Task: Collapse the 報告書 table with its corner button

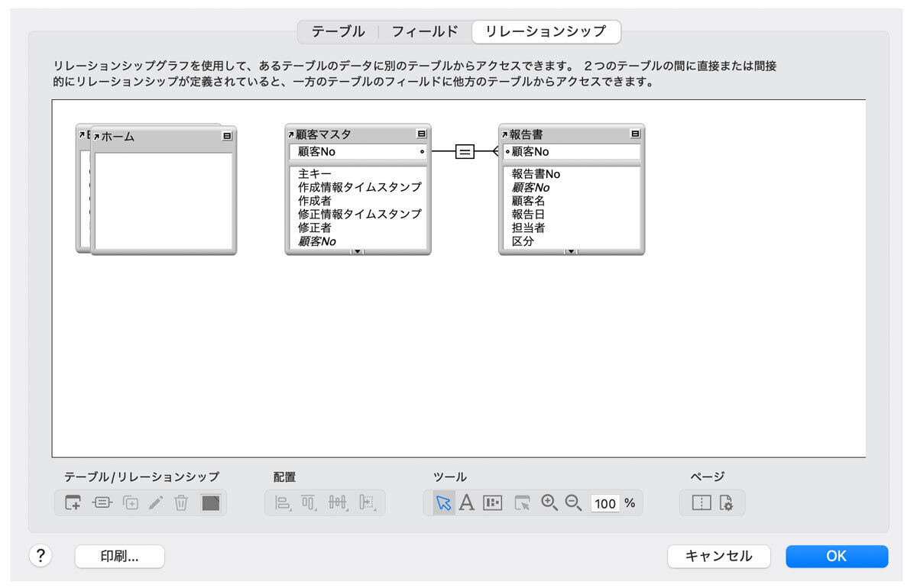Action: pos(635,134)
